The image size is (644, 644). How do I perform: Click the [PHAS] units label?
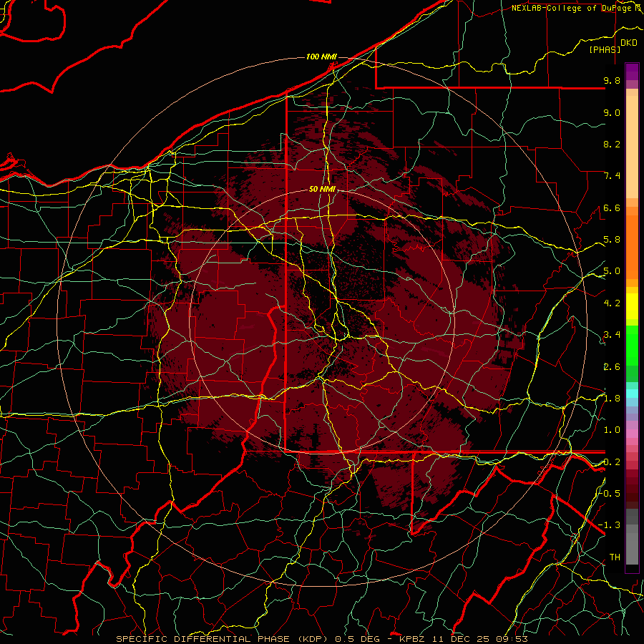[605, 49]
